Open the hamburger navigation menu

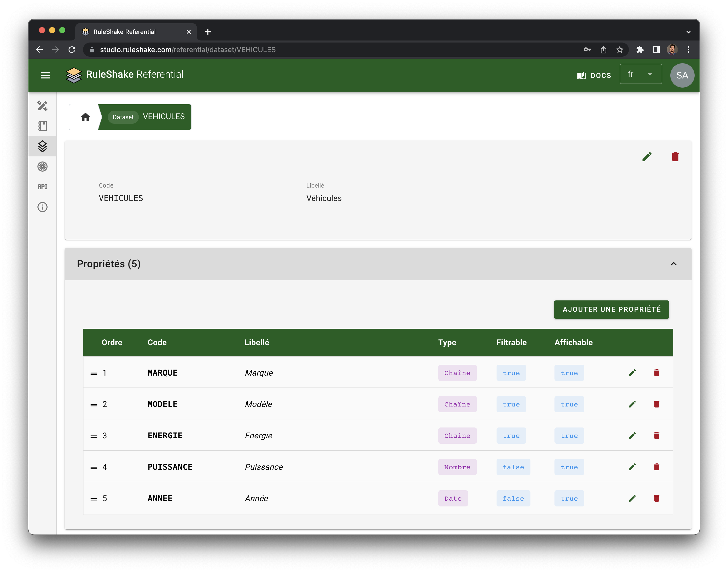(46, 75)
